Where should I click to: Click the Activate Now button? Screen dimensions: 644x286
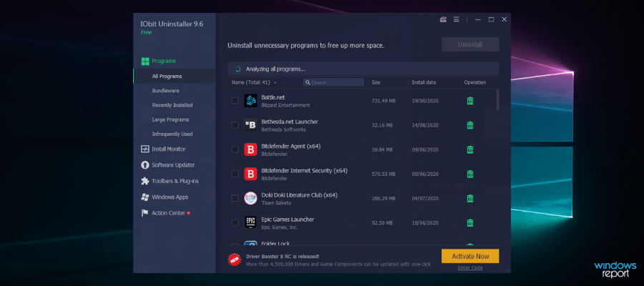coord(470,257)
